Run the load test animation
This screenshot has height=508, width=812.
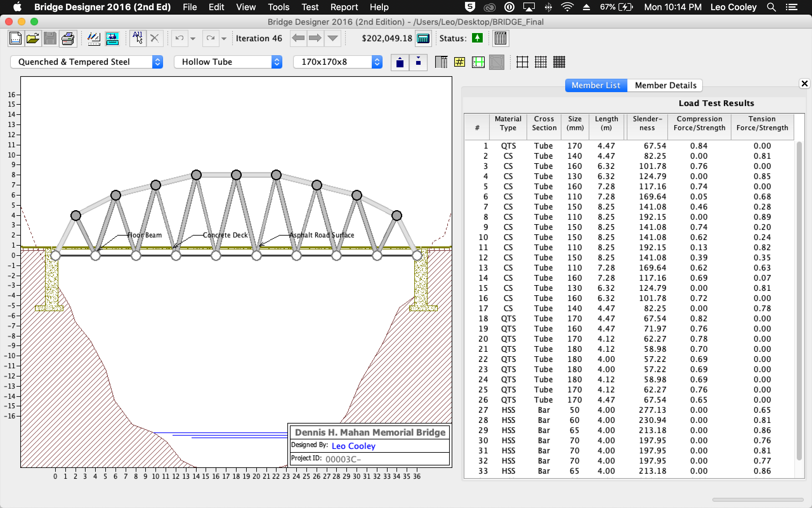(112, 38)
